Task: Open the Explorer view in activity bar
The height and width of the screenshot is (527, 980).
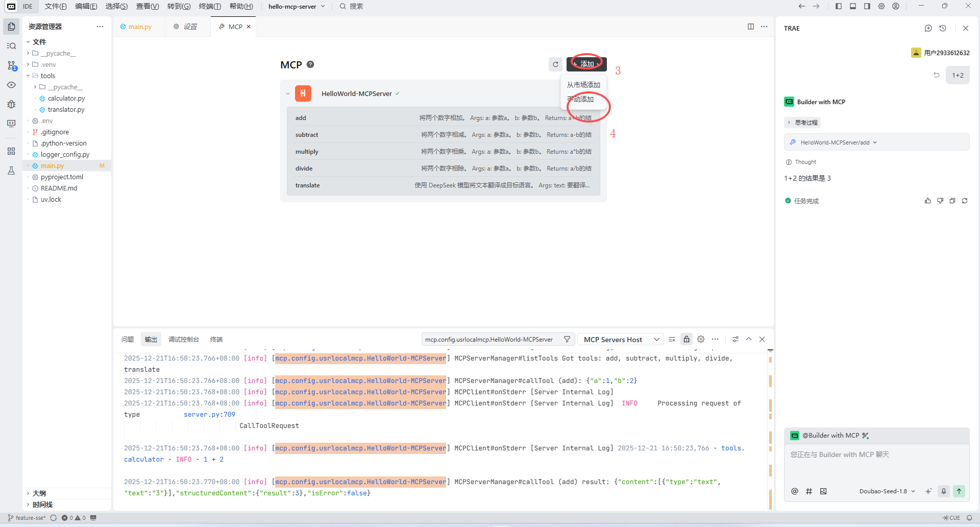Action: (11, 27)
